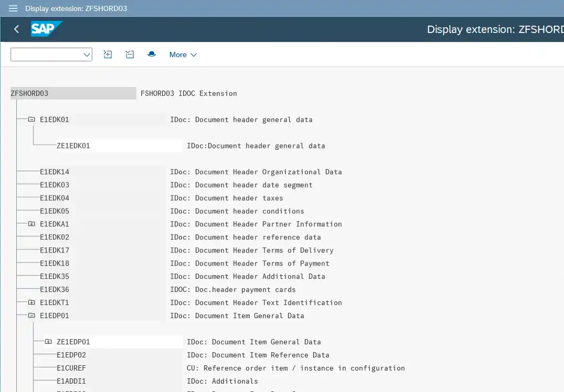This screenshot has height=392, width=564.
Task: Open the More menu
Action: 183,55
